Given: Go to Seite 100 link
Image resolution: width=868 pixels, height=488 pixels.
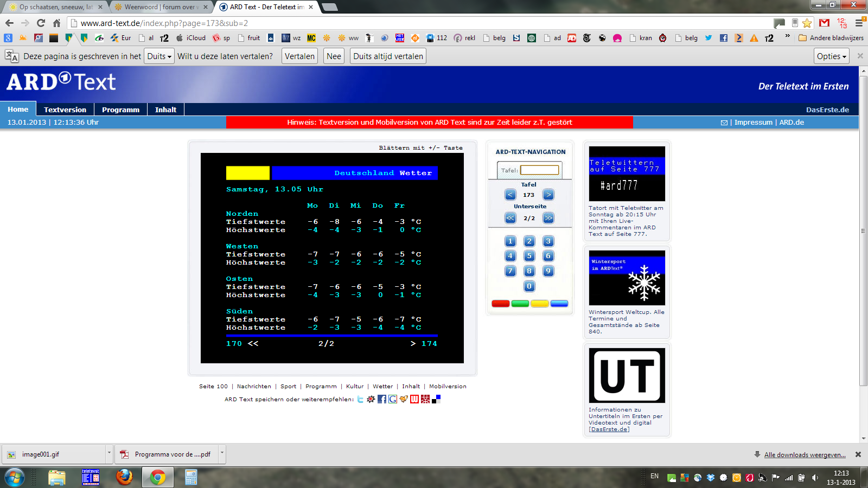Looking at the screenshot, I should [213, 387].
